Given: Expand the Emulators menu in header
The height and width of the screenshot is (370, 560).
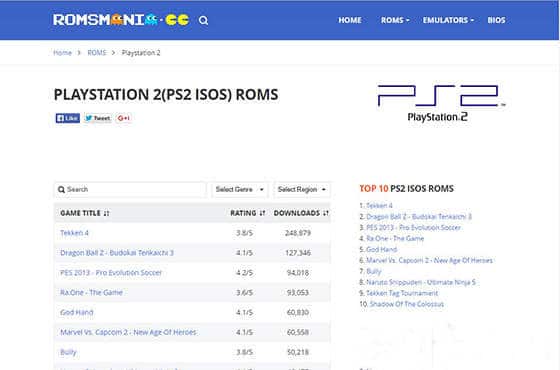Looking at the screenshot, I should point(448,20).
